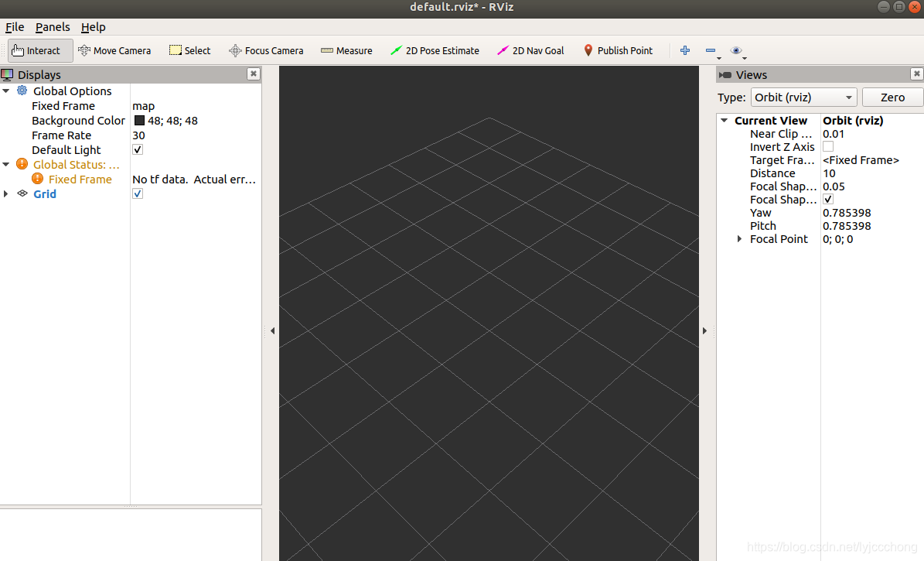Disable the Grid display checkbox

point(138,194)
